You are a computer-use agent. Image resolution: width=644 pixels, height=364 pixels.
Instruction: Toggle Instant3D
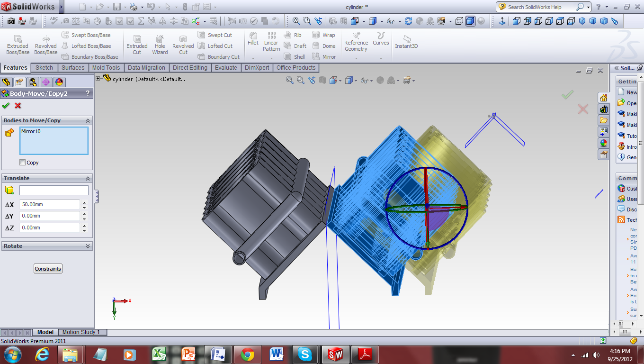[406, 42]
